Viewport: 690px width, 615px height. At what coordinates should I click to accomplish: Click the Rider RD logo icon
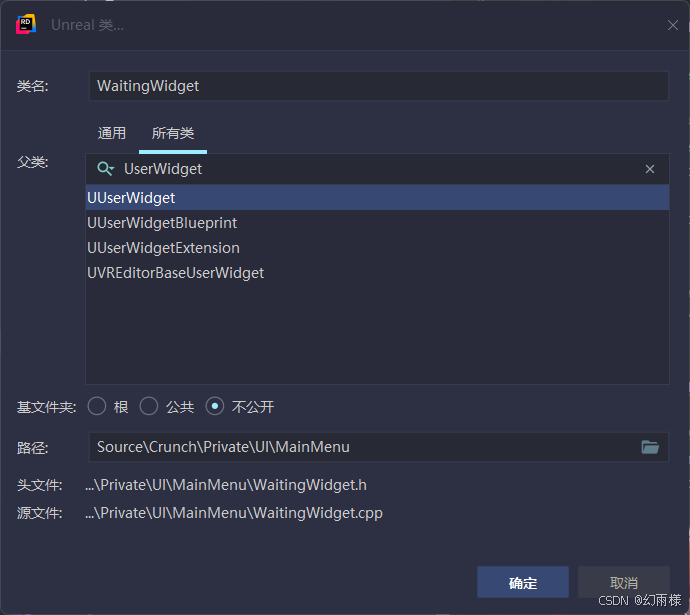26,24
